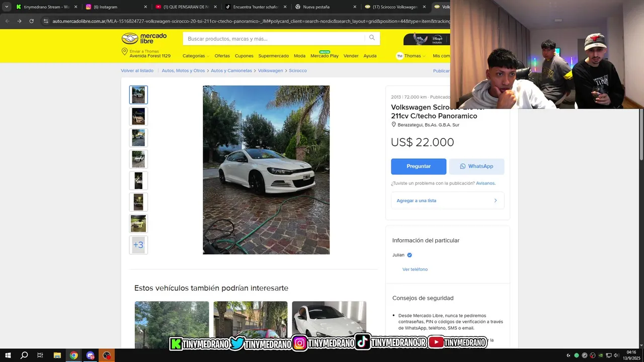Click the Chrome taskbar icon
This screenshot has width=644, height=362.
pyautogui.click(x=74, y=355)
